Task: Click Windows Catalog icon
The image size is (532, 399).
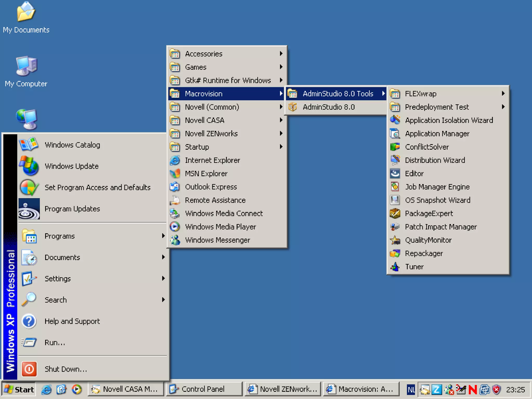Action: (x=29, y=144)
